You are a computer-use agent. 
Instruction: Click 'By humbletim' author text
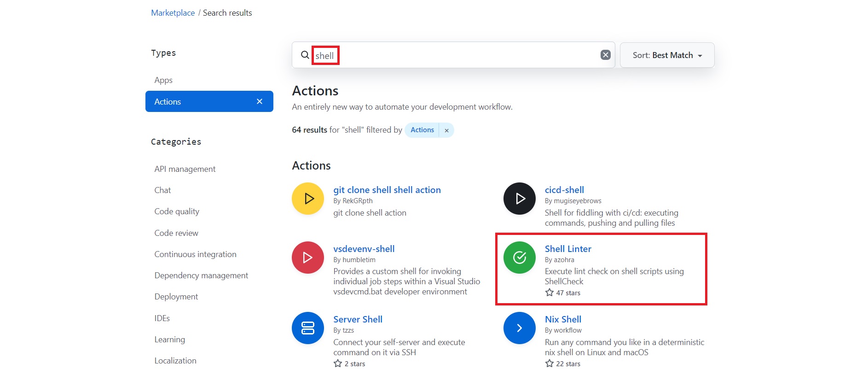(354, 260)
